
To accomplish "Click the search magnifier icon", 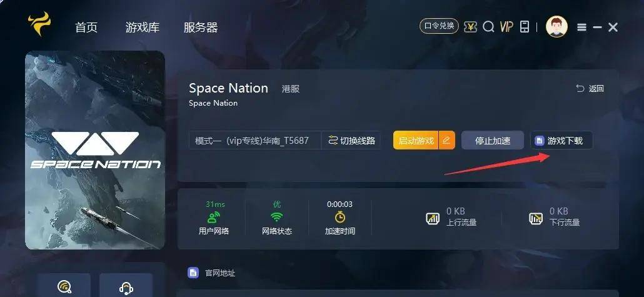I will point(488,27).
